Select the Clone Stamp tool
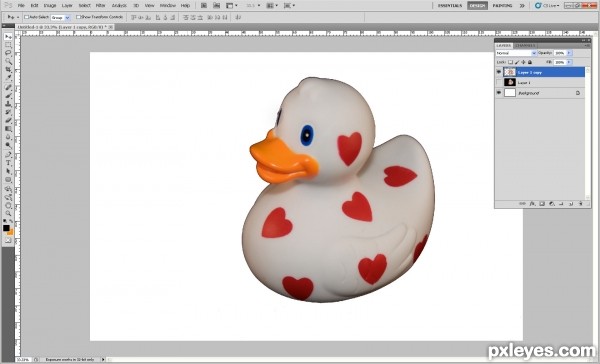Screen dimensions: 600x364 pos(8,104)
